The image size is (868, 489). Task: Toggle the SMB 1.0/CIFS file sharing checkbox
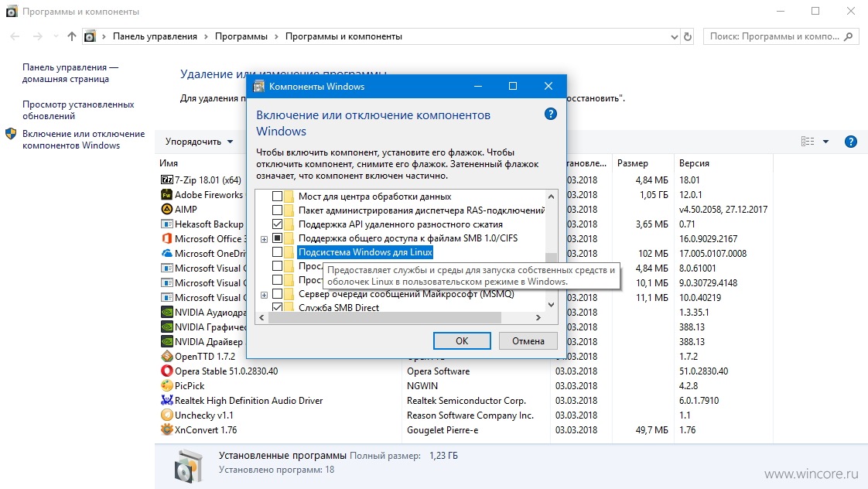(x=277, y=238)
